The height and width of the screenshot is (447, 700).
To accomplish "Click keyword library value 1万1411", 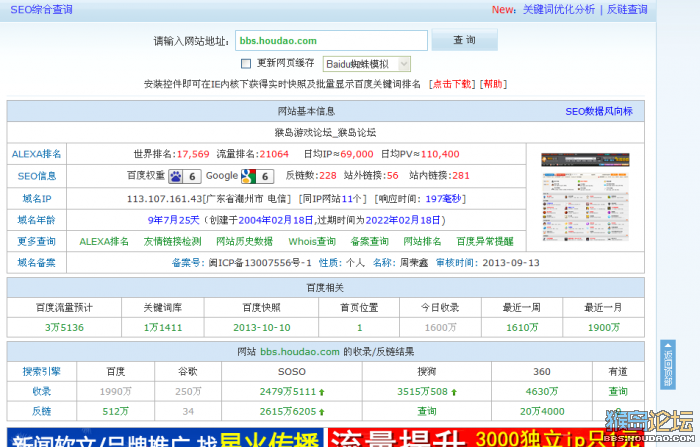I will [163, 328].
